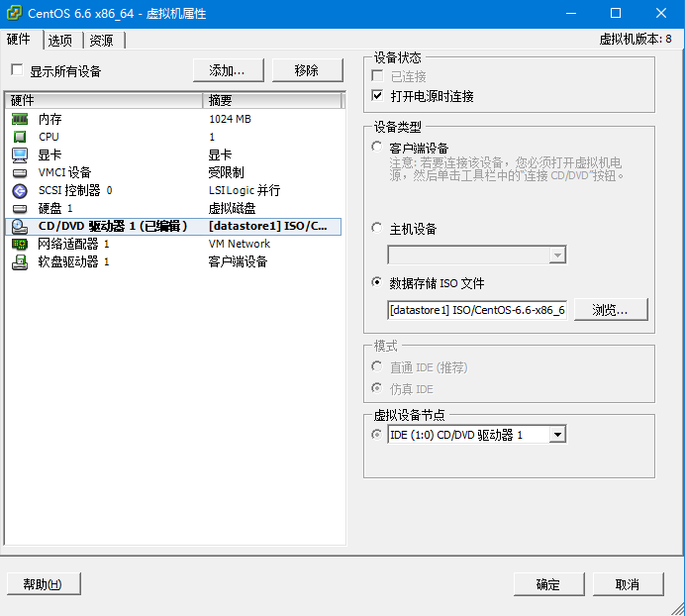Click the 硬件 column header
The height and width of the screenshot is (616, 685).
tap(104, 101)
